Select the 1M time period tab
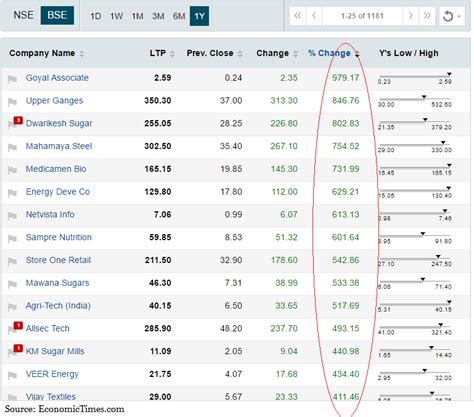 click(137, 16)
